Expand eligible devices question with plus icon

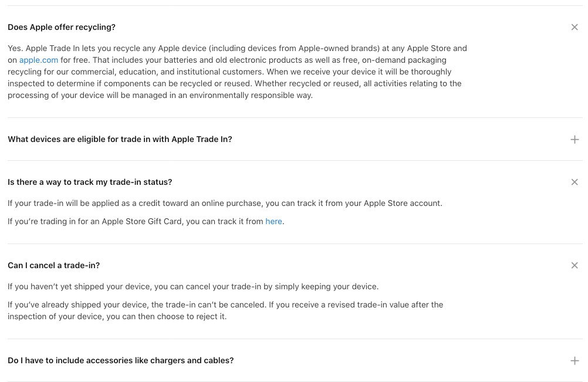click(x=574, y=140)
